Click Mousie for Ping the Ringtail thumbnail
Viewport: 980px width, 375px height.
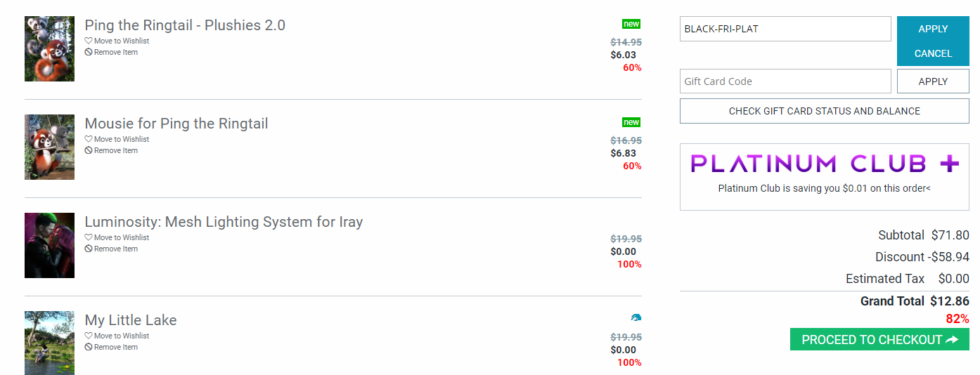[x=49, y=147]
